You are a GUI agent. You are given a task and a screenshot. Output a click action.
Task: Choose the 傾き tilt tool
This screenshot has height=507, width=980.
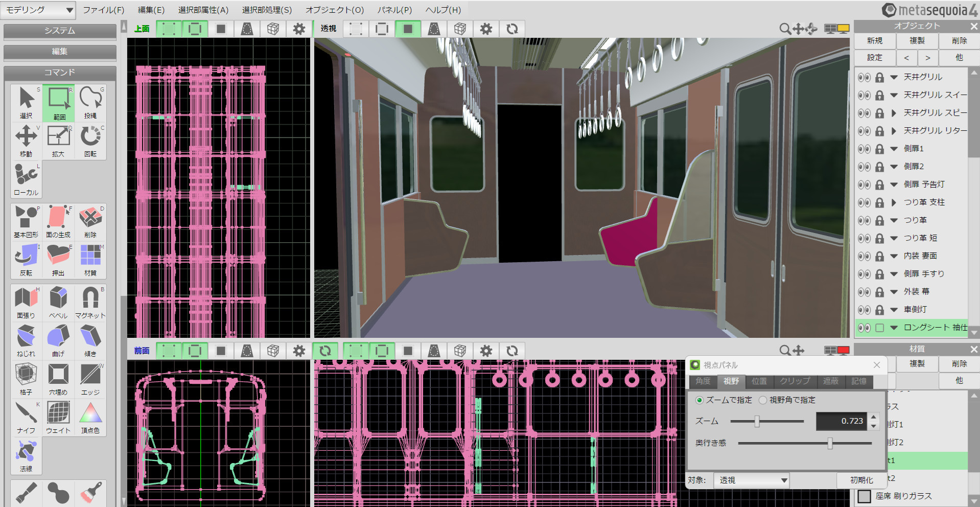tap(90, 341)
